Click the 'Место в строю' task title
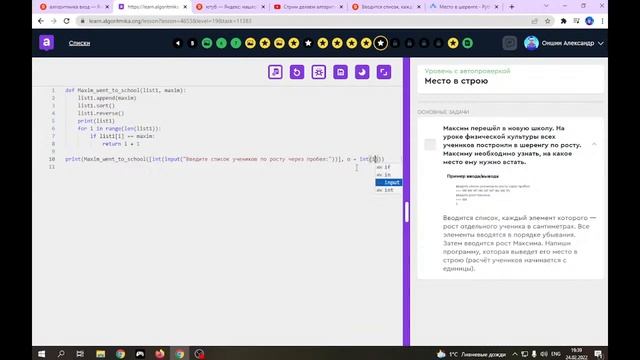 coord(456,81)
